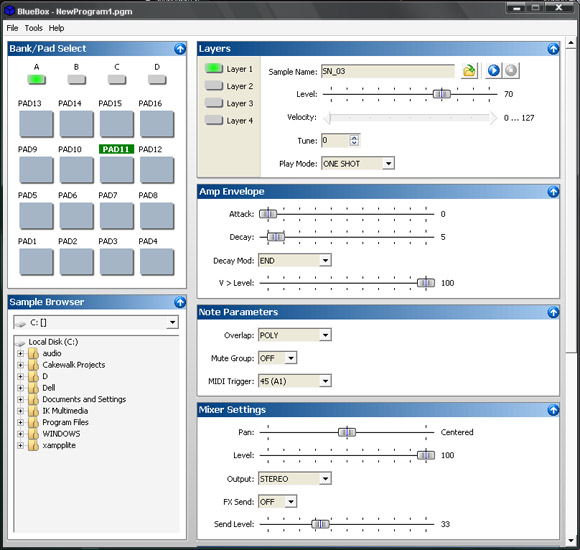Click the Mixer Pan slider handle

[347, 432]
